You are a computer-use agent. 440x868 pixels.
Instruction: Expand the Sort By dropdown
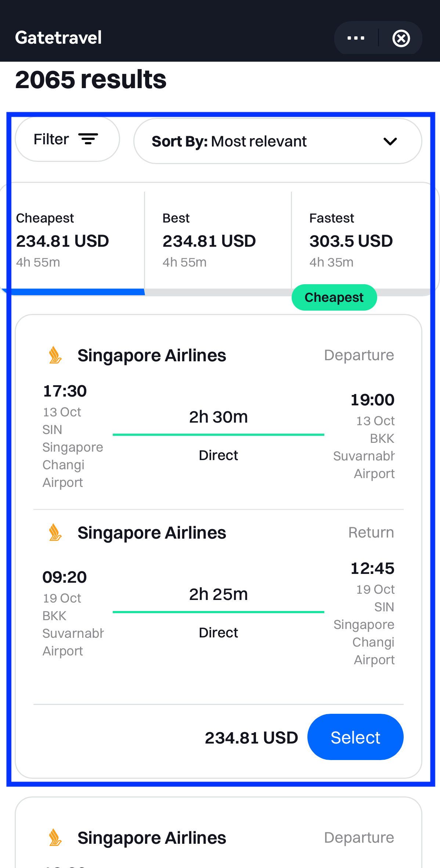(277, 141)
